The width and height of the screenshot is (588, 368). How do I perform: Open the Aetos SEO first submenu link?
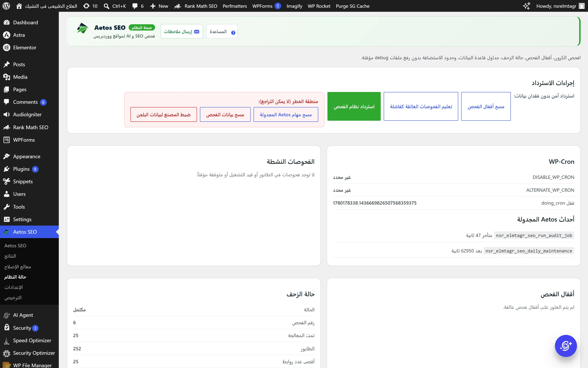tap(15, 246)
